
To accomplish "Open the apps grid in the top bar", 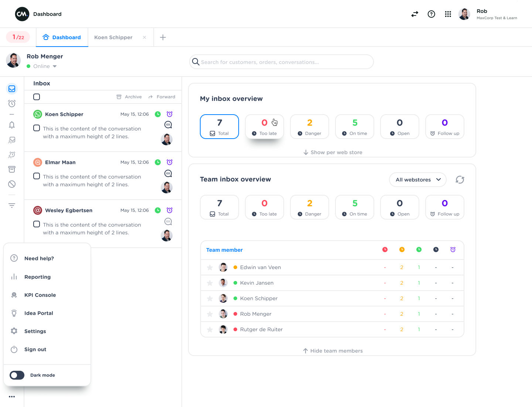I will pyautogui.click(x=448, y=14).
